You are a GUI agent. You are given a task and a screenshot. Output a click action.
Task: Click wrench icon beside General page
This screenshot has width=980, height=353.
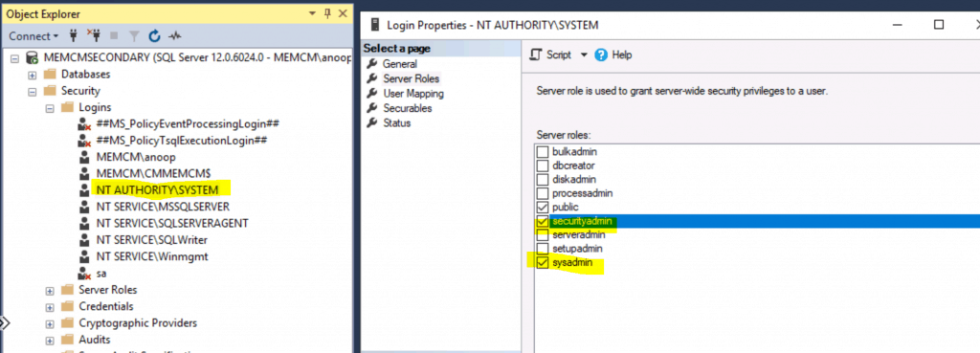tap(372, 64)
